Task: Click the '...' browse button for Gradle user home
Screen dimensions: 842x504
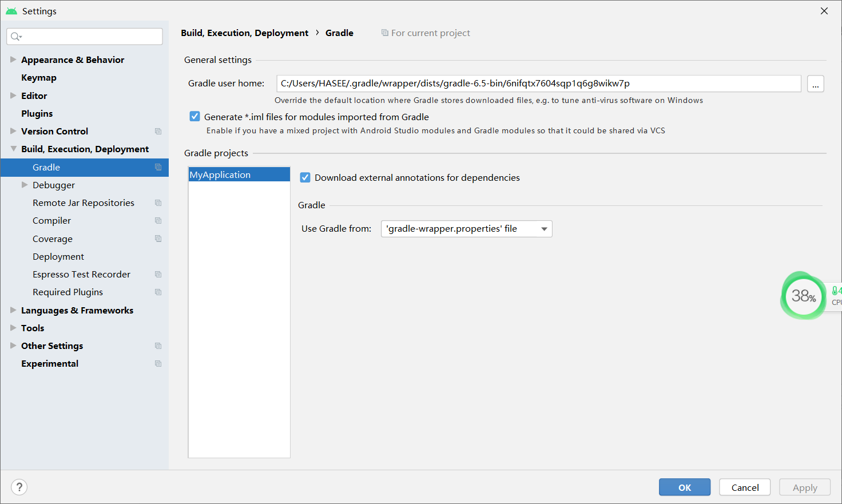Action: [x=815, y=83]
